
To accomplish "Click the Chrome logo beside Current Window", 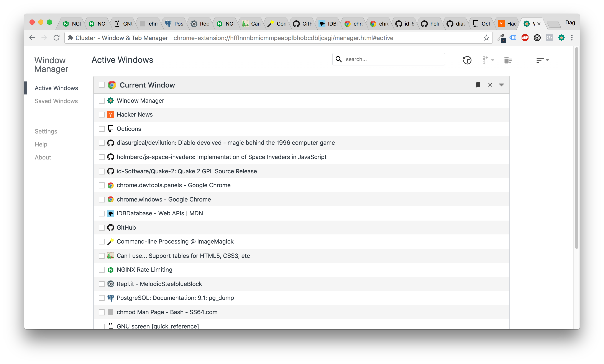I will click(x=112, y=85).
